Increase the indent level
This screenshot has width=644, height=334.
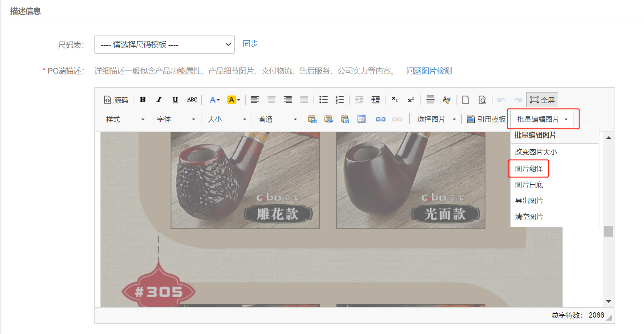375,100
